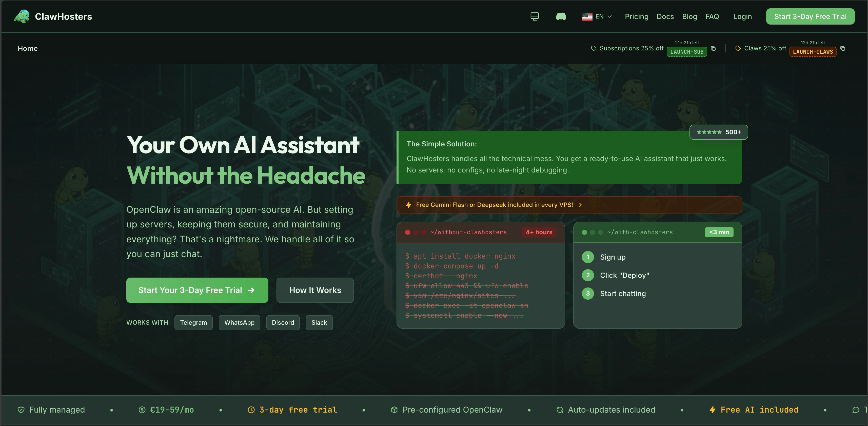Select the Telegram works-with chip

point(193,322)
